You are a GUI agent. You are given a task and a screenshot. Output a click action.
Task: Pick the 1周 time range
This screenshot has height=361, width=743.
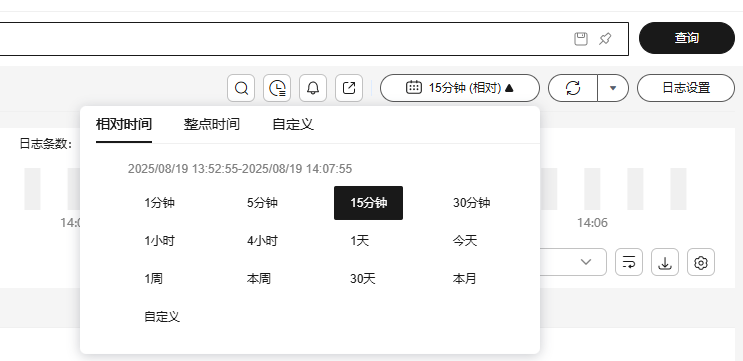pyautogui.click(x=154, y=279)
